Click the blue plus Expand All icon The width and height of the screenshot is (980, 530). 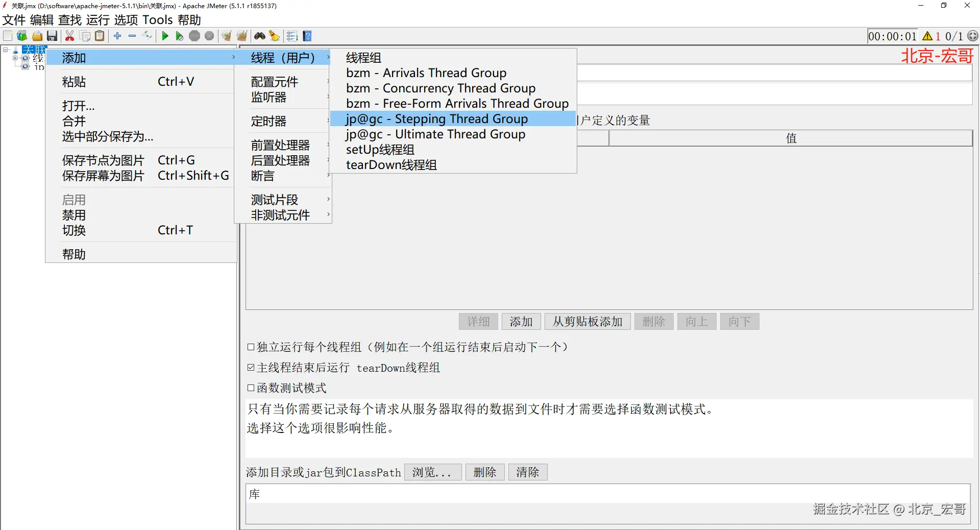[117, 36]
